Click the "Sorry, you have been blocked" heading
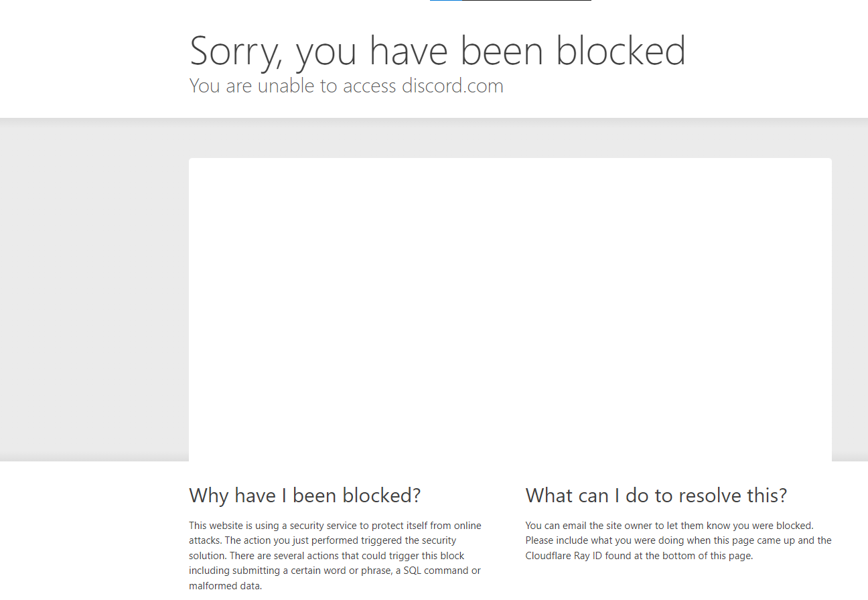The width and height of the screenshot is (868, 600). (x=438, y=52)
